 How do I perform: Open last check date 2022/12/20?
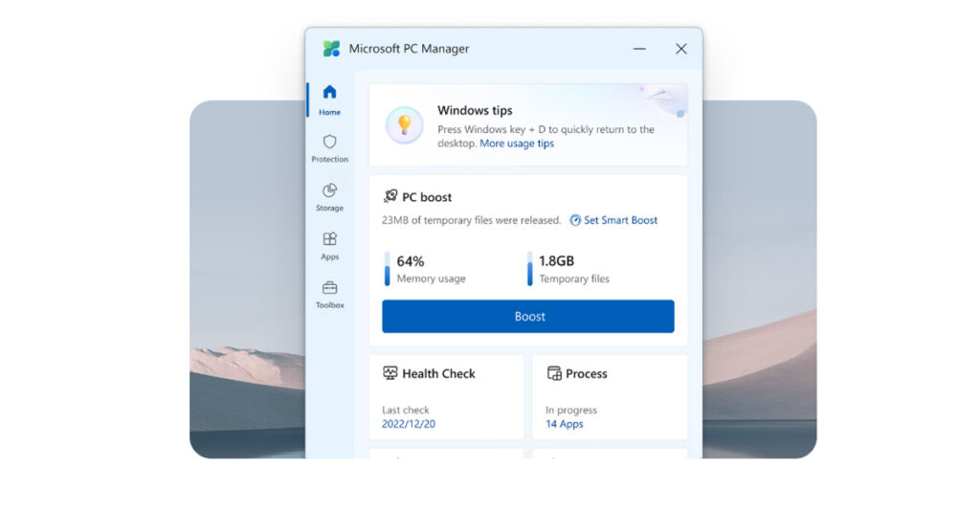[x=408, y=424]
